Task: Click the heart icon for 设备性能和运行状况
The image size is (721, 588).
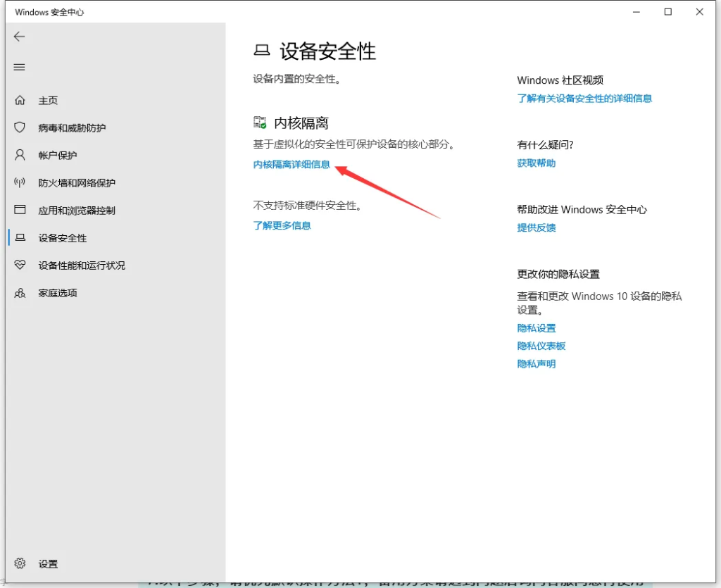Action: tap(20, 265)
